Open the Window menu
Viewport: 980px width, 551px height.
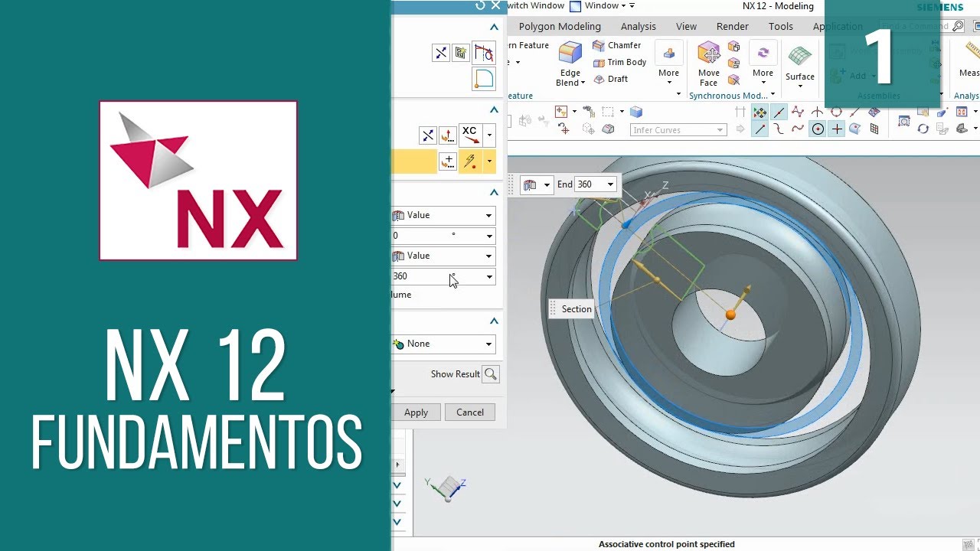(605, 6)
